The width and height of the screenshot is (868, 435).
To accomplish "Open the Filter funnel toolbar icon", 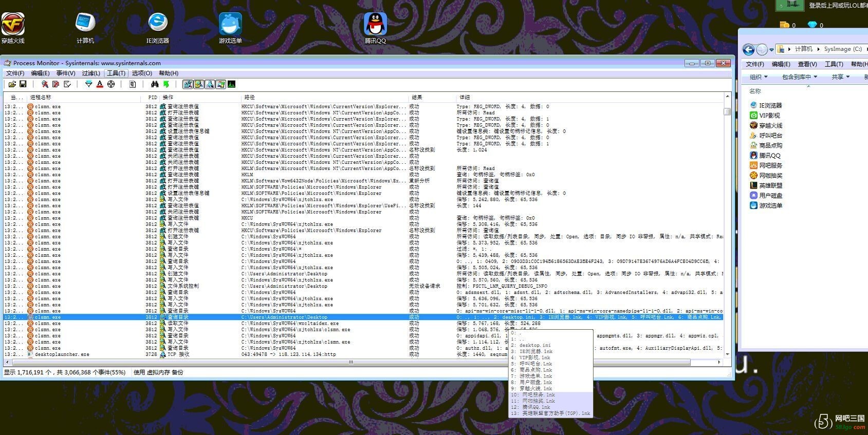I will [x=88, y=84].
